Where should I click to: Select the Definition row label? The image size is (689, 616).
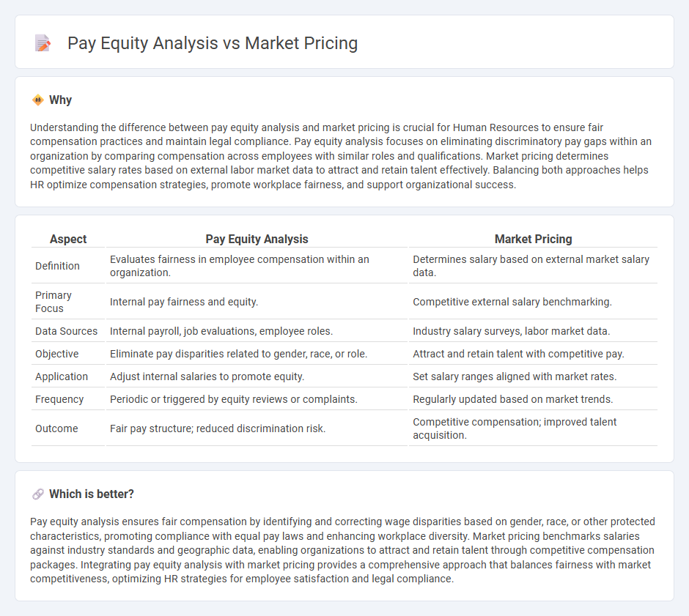[x=58, y=266]
